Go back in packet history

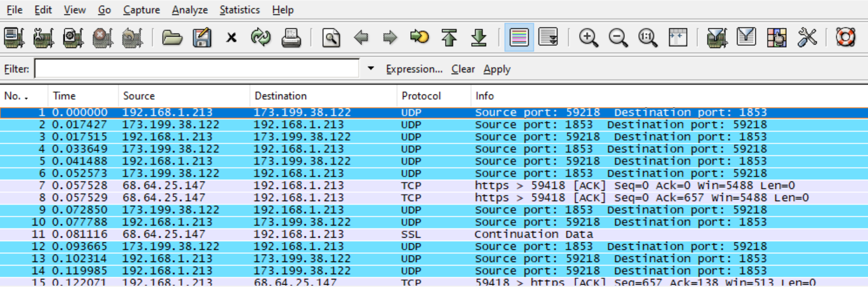point(361,38)
